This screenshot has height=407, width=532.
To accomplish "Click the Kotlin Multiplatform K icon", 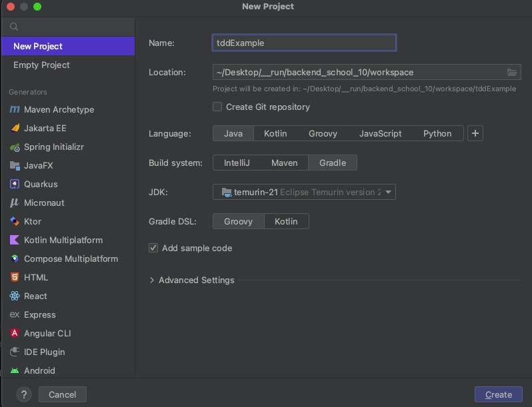I will pyautogui.click(x=15, y=240).
